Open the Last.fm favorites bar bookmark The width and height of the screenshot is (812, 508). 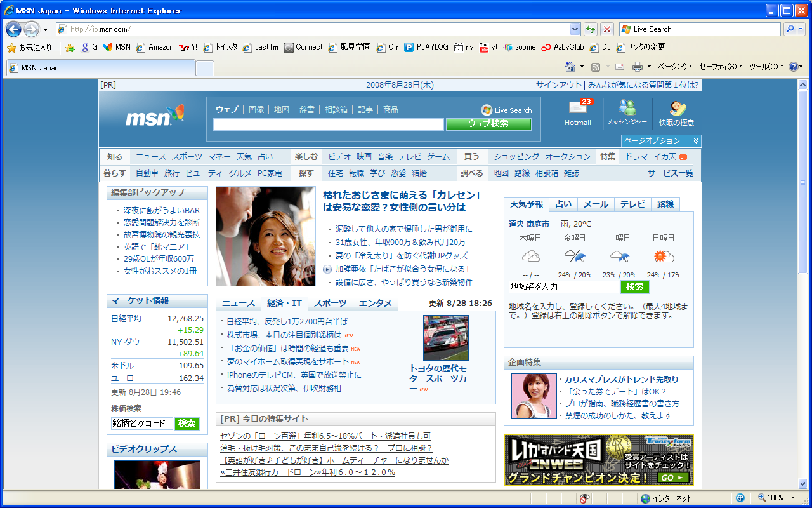point(260,48)
